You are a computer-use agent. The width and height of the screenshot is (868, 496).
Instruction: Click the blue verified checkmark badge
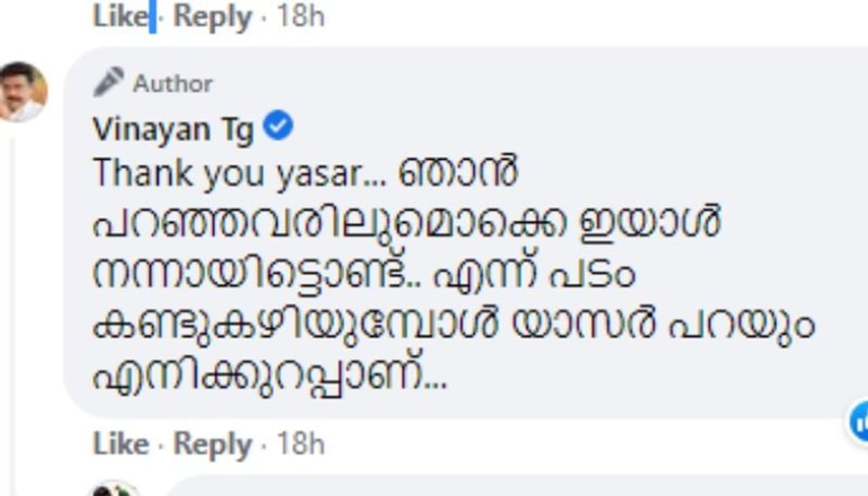click(277, 126)
